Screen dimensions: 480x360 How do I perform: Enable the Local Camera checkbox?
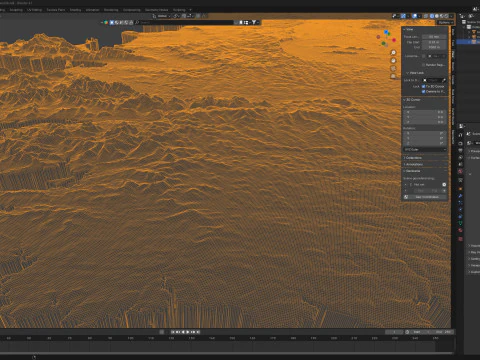click(x=424, y=56)
